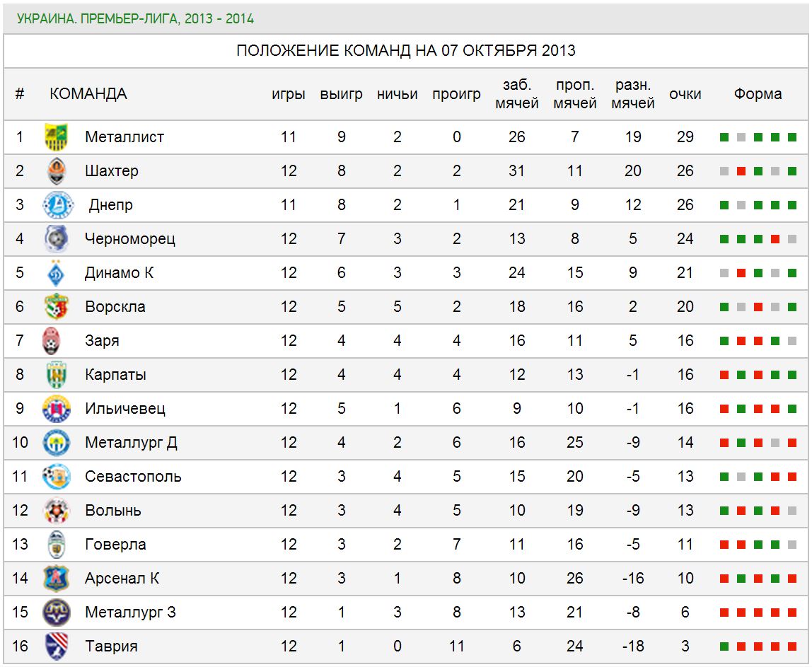Open the Украина Премьер-Лига 2013-2014 heading
The image size is (812, 667).
click(135, 19)
